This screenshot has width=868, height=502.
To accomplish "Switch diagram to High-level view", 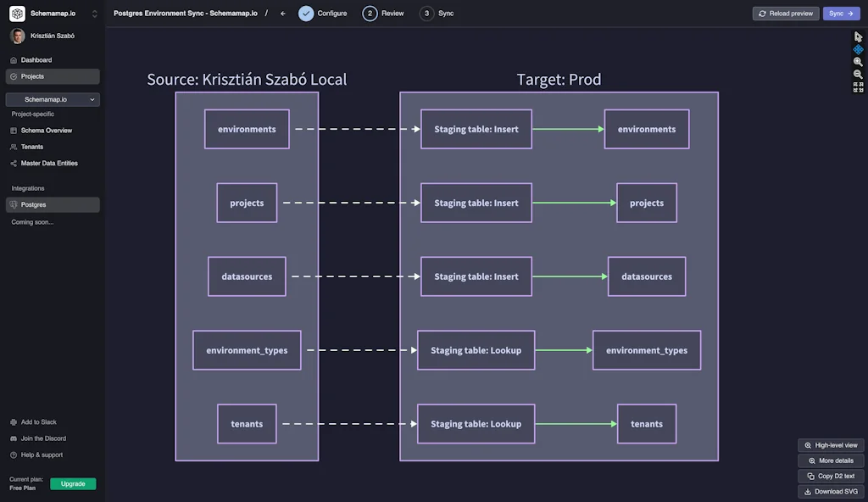I will (831, 444).
